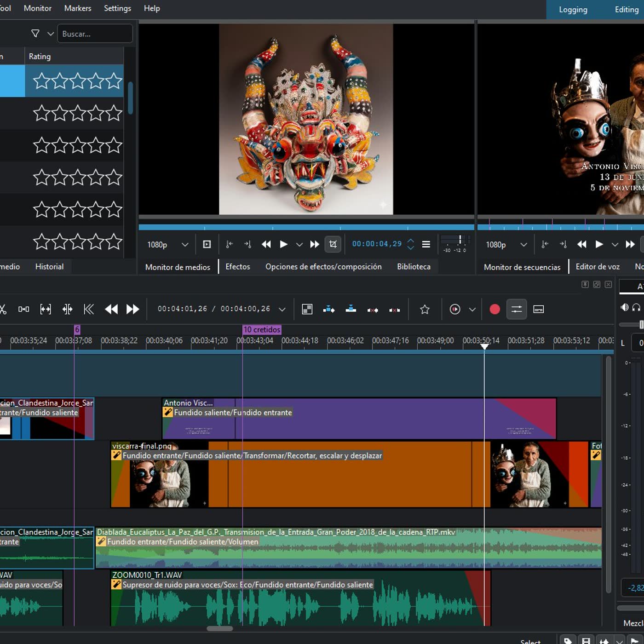Open the Monitor menu
The width and height of the screenshot is (644, 644).
pos(38,8)
